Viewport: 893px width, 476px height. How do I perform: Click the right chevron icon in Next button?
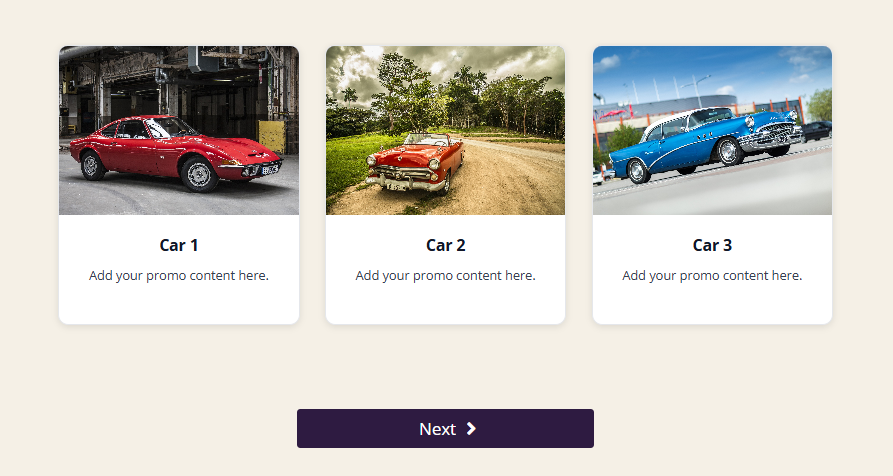(471, 429)
